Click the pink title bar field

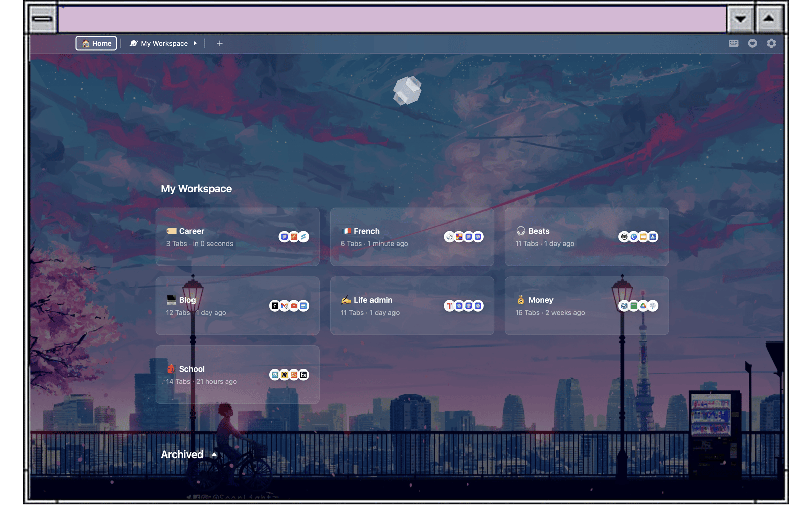(392, 19)
